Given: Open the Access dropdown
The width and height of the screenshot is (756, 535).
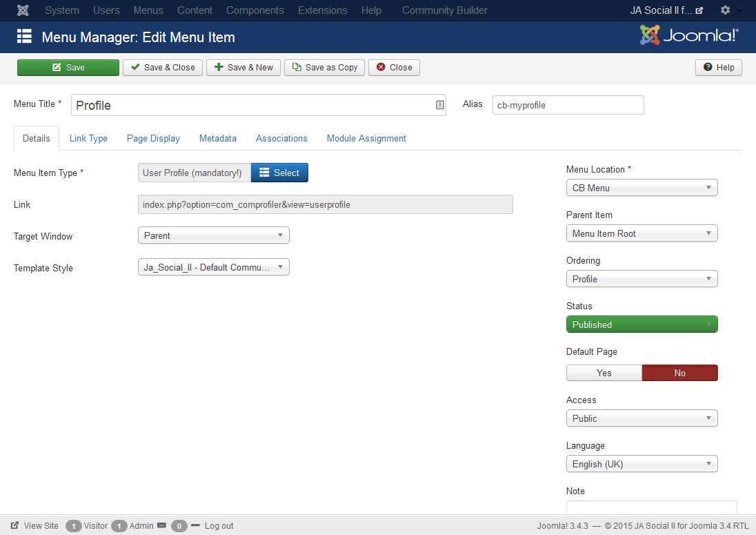Looking at the screenshot, I should coord(641,418).
